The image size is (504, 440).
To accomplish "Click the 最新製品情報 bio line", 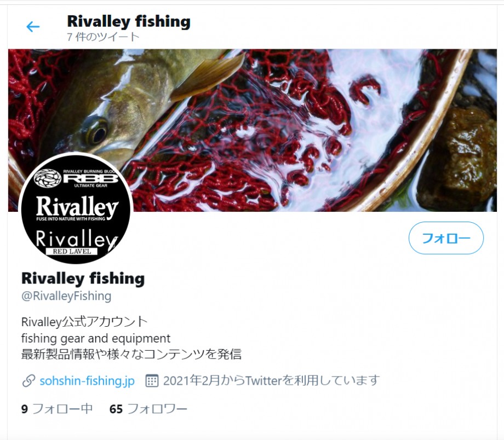I will (x=131, y=354).
